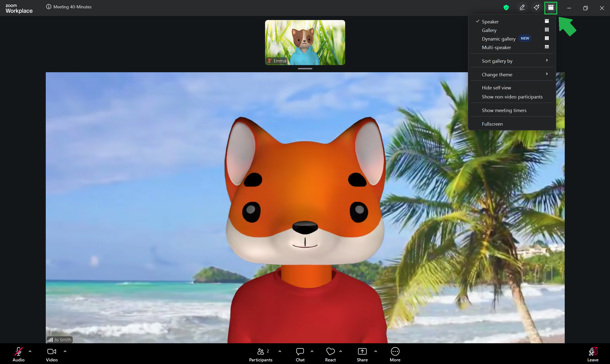Click the Share screen icon
The image size is (610, 364).
click(x=362, y=352)
